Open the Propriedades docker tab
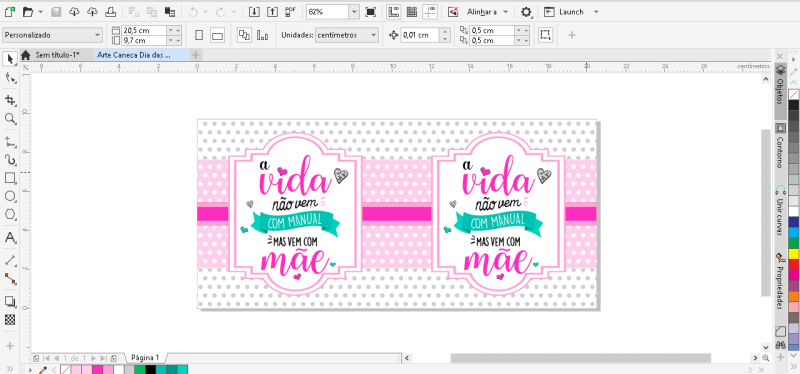 pyautogui.click(x=780, y=281)
